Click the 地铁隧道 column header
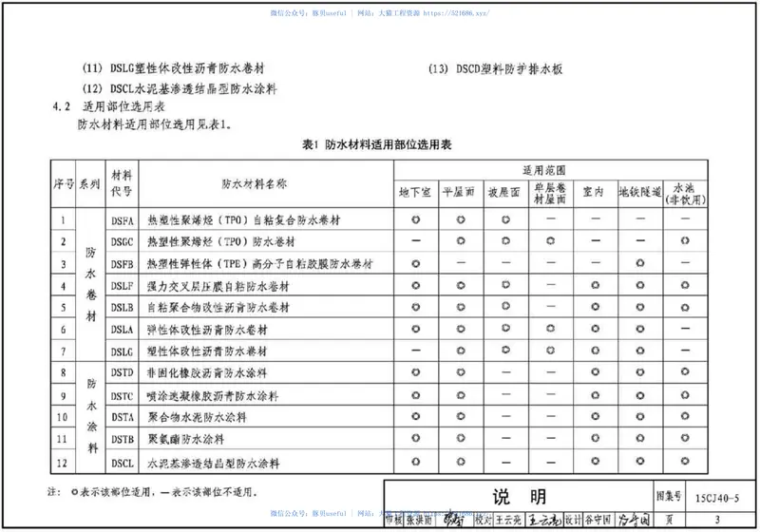 click(640, 192)
